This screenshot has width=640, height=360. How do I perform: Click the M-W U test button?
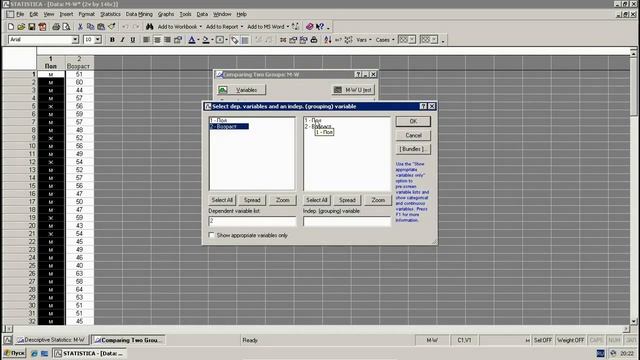[353, 89]
